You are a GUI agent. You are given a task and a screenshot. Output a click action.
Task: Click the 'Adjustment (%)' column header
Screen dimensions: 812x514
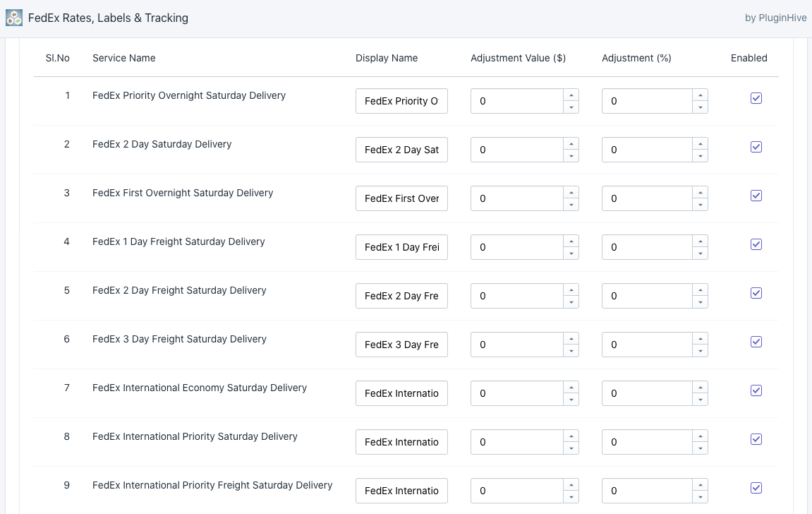pyautogui.click(x=636, y=58)
